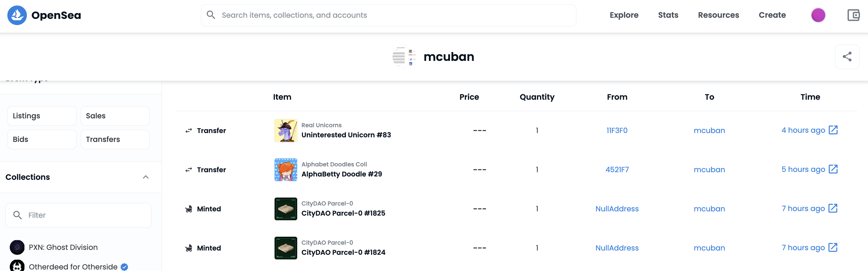
Task: Collapse the Collections section chevron
Action: click(146, 177)
